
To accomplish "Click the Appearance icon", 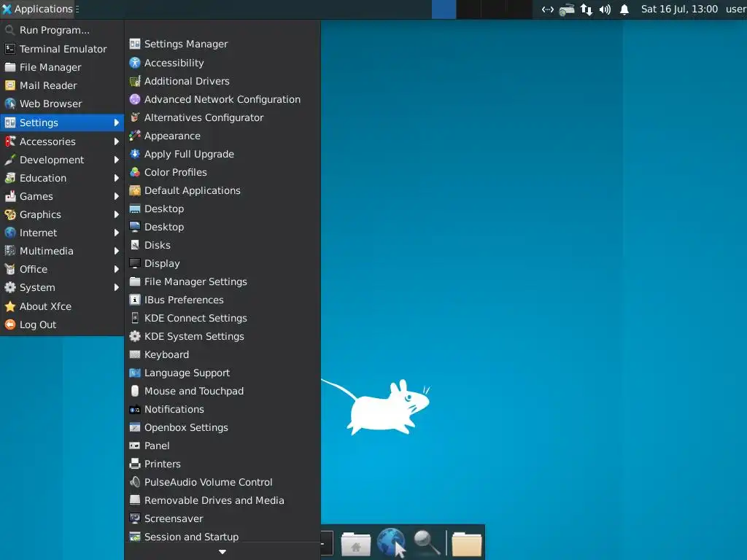I will [135, 136].
